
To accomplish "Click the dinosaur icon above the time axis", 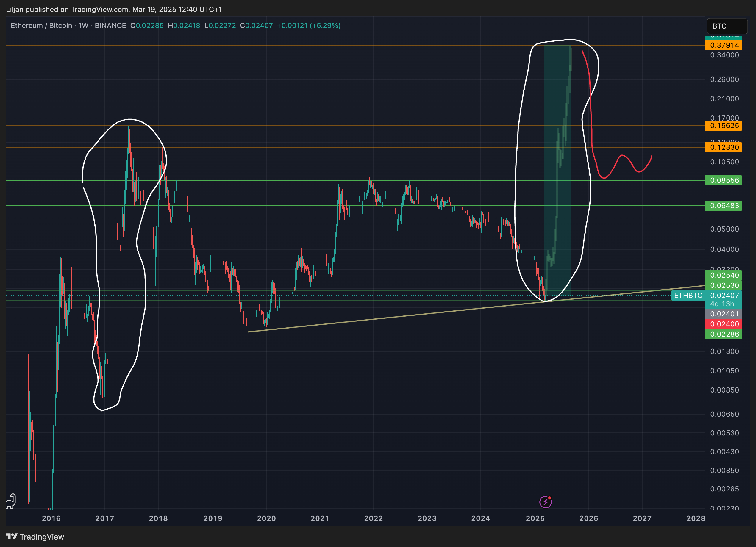I will (x=11, y=501).
